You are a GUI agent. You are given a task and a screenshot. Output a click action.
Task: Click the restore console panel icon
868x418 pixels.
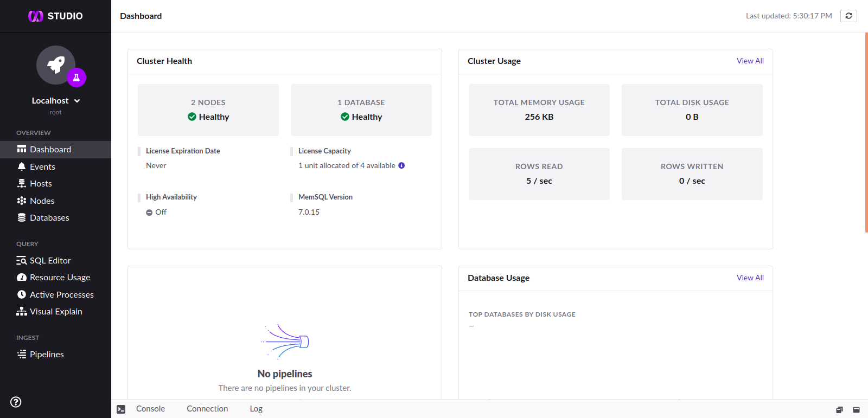pos(839,410)
